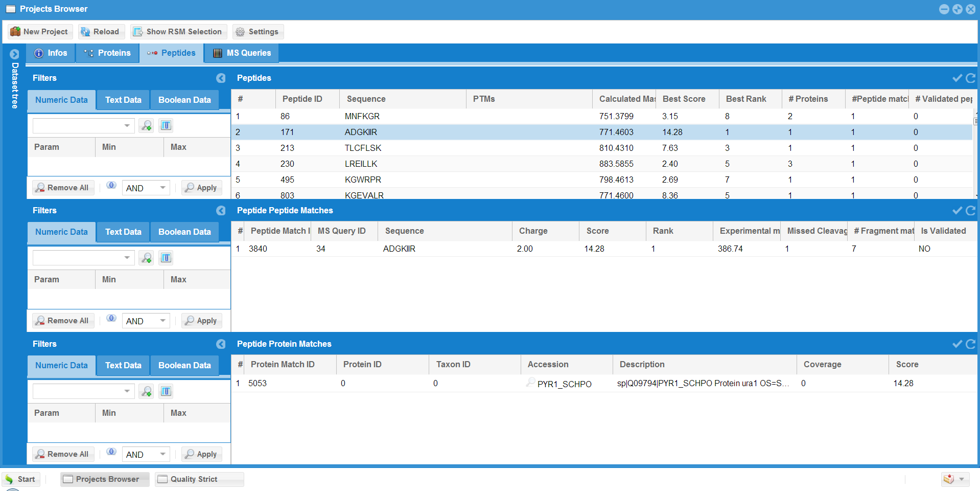Collapse the Peptides Filters panel

[x=221, y=78]
